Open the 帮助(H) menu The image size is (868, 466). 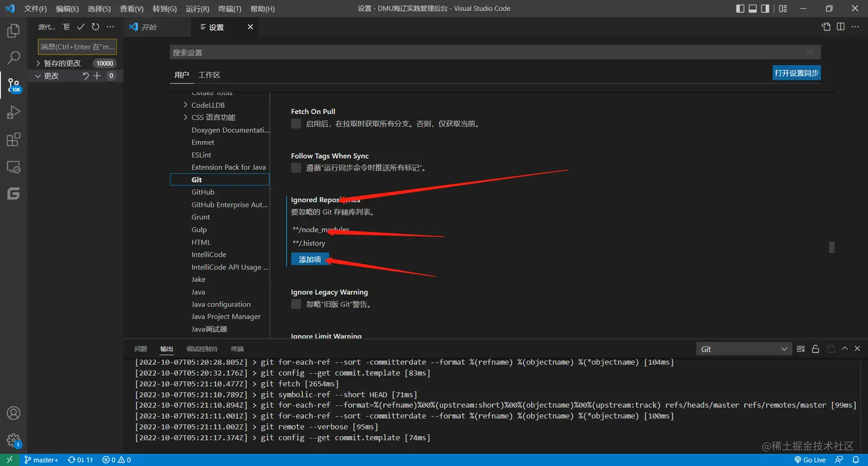pos(263,9)
